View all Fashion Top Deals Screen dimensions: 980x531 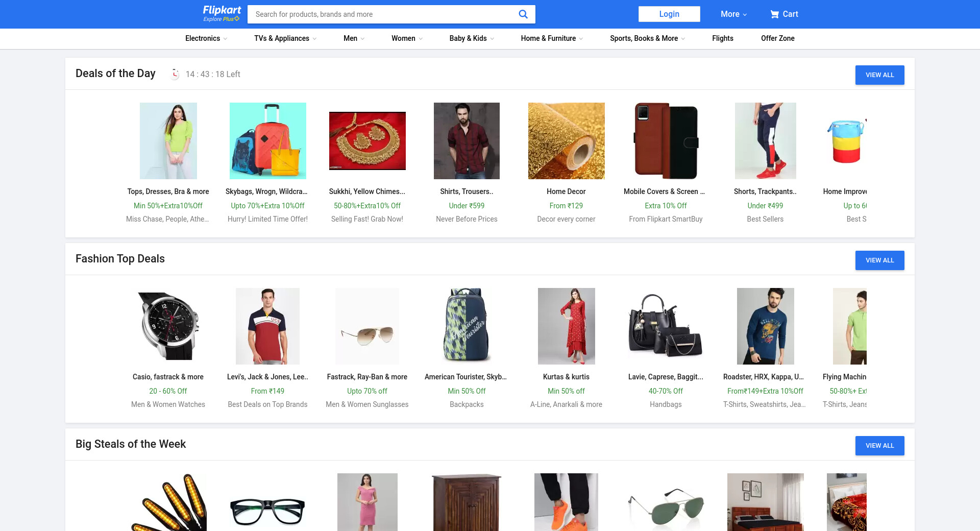click(x=879, y=260)
